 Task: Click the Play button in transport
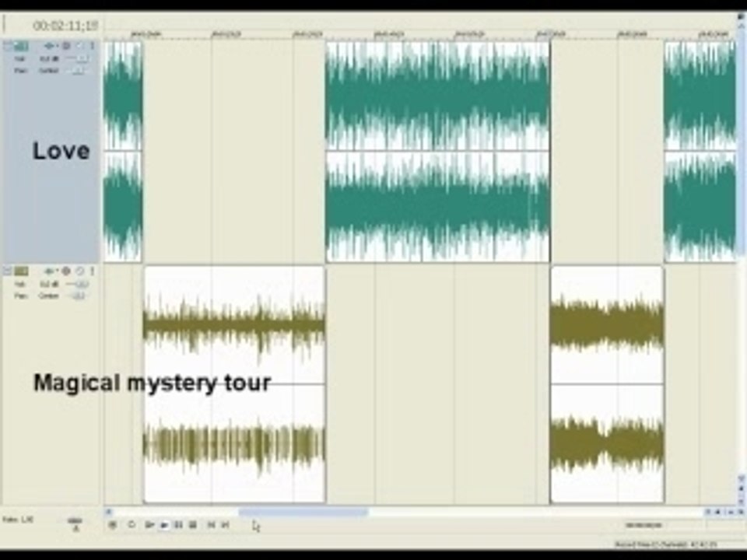point(164,525)
